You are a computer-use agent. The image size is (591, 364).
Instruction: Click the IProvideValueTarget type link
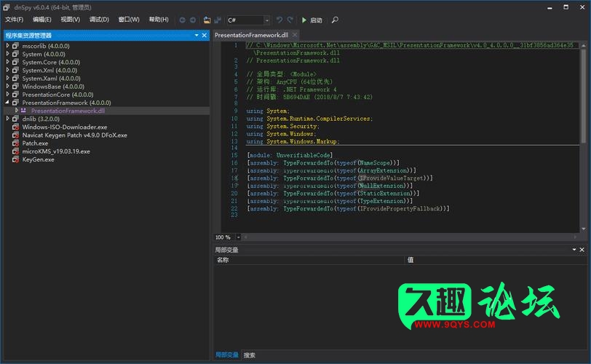(391, 178)
